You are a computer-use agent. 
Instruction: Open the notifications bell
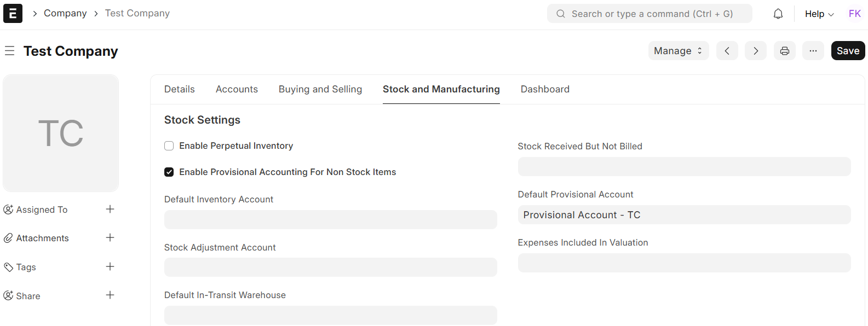point(778,14)
